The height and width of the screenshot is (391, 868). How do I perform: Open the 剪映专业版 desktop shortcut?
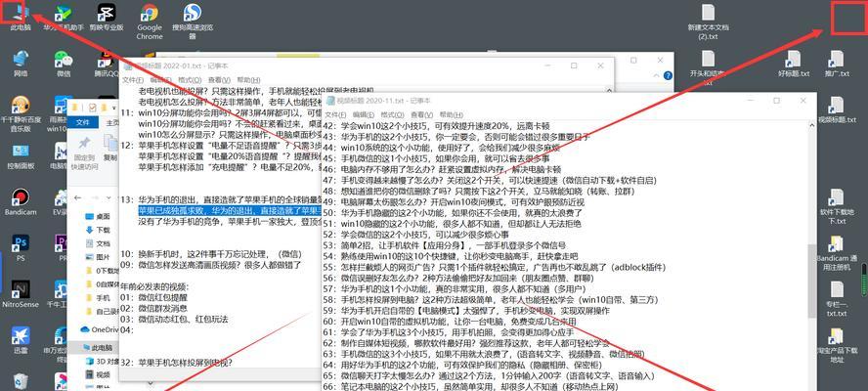point(107,17)
